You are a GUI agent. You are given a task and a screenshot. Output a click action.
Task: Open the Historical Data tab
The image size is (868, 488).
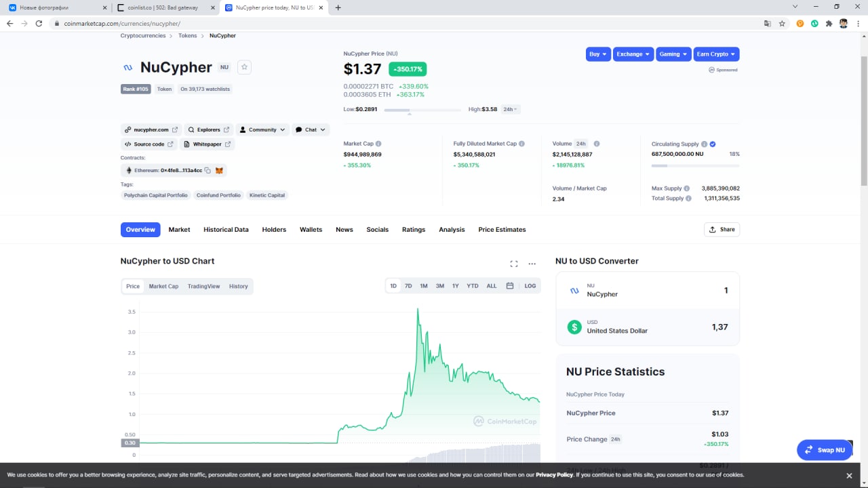(226, 230)
